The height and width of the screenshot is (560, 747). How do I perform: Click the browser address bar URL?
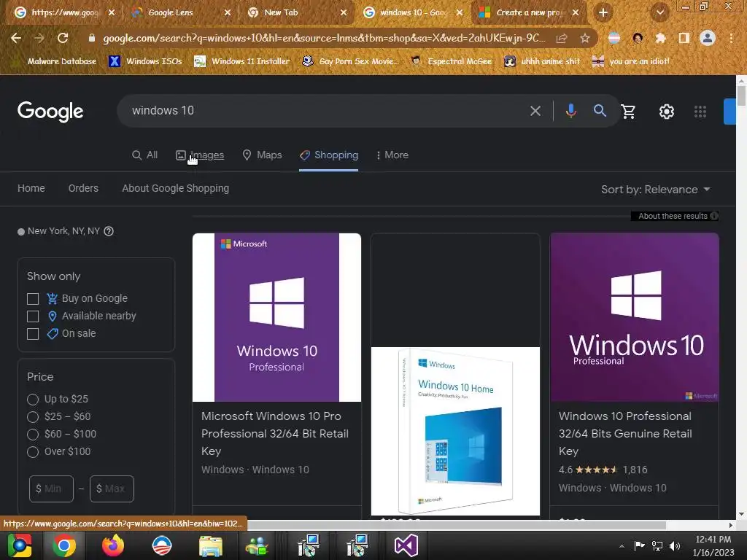point(324,38)
